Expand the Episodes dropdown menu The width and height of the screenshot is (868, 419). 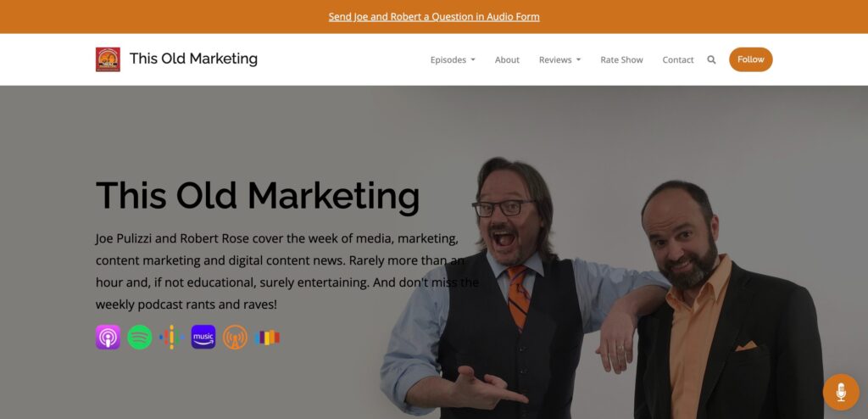click(x=453, y=60)
